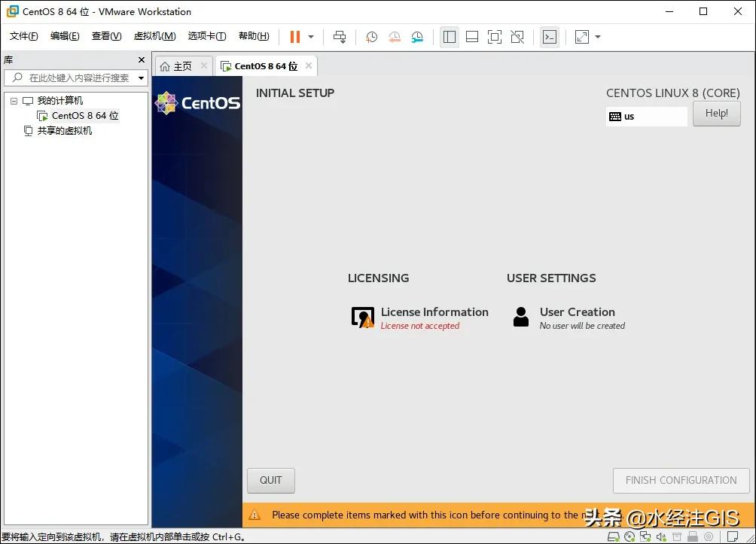
Task: Click the hard disk status icon
Action: tap(613, 536)
